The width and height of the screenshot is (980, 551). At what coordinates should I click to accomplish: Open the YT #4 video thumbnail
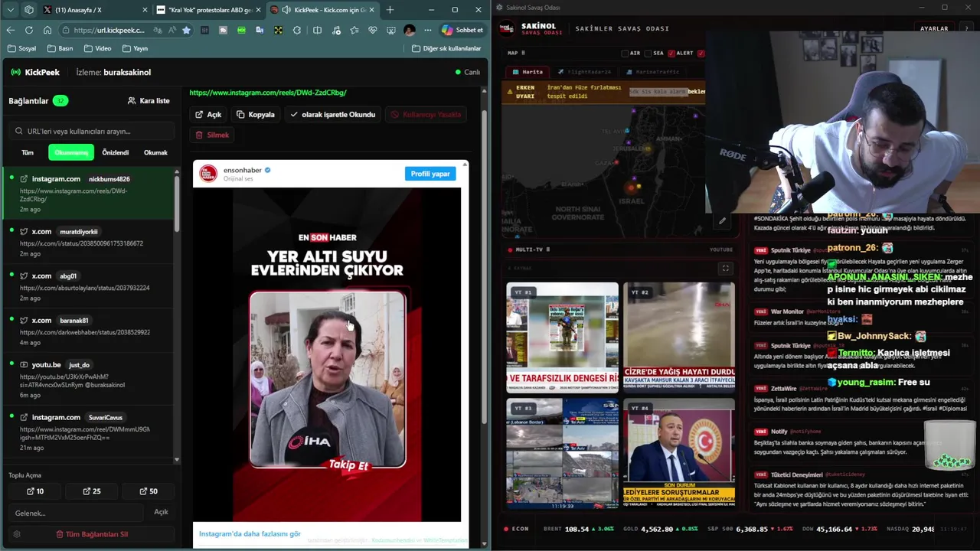pos(679,454)
